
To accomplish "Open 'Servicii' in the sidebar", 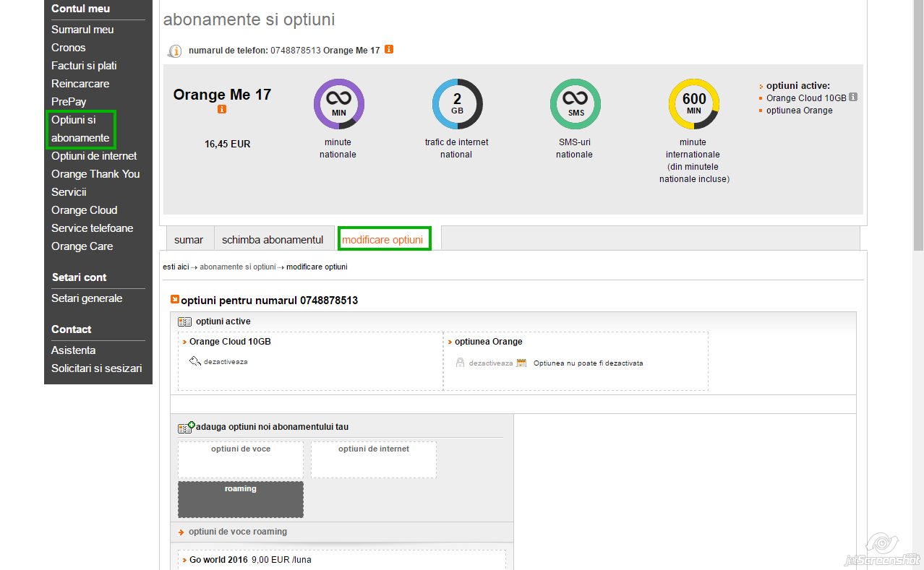I will pyautogui.click(x=69, y=192).
